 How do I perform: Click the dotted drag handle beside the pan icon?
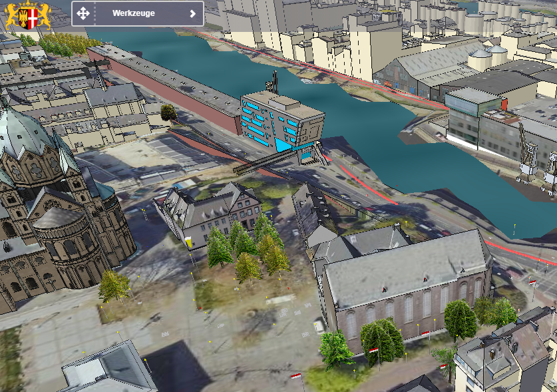pyautogui.click(x=96, y=13)
